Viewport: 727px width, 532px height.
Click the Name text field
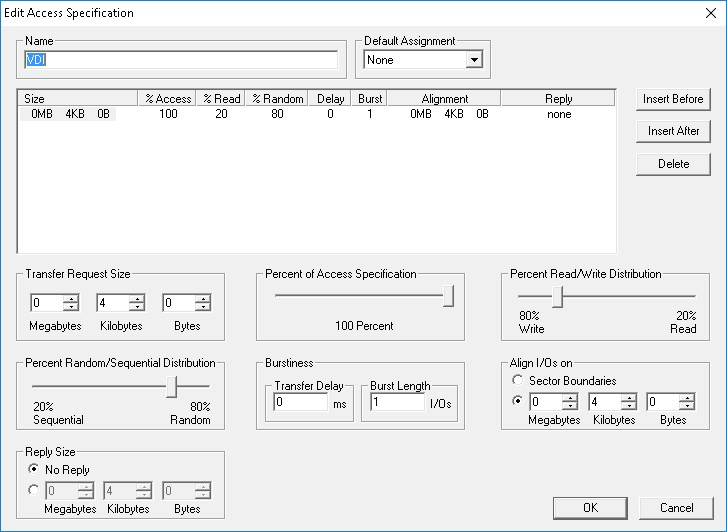tap(181, 60)
